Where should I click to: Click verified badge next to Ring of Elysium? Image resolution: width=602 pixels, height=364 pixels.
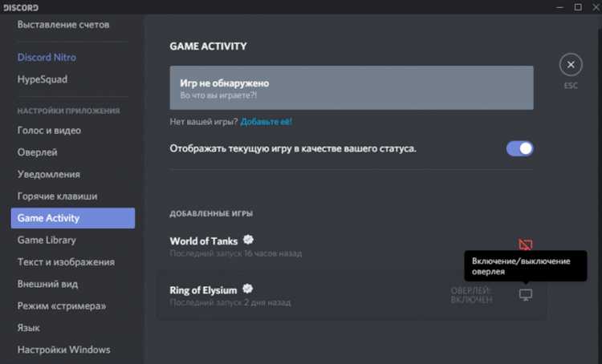pyautogui.click(x=248, y=289)
